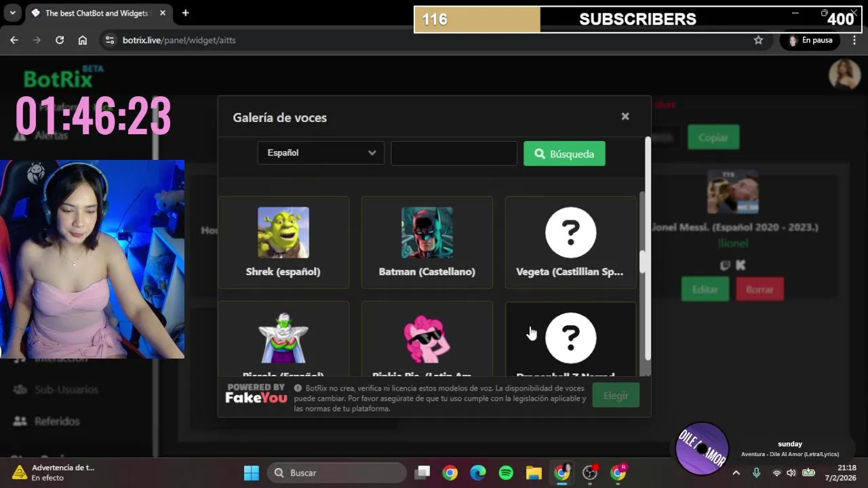
Task: Click the Copiar button behind the dialog
Action: tap(713, 138)
